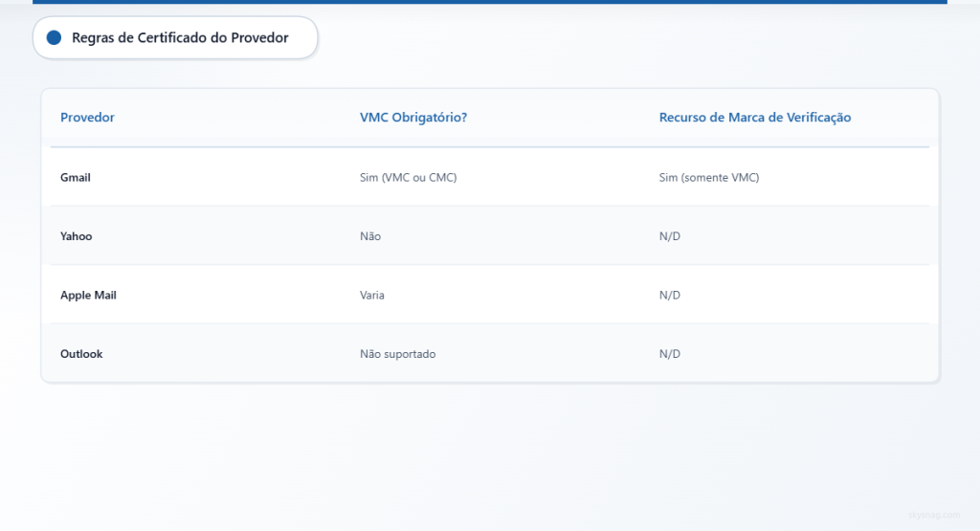Select the "Yahoo" provider cell
The image size is (980, 531).
point(77,236)
